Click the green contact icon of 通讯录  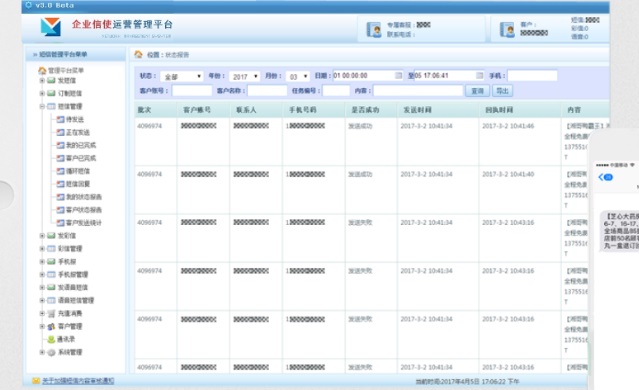51,339
